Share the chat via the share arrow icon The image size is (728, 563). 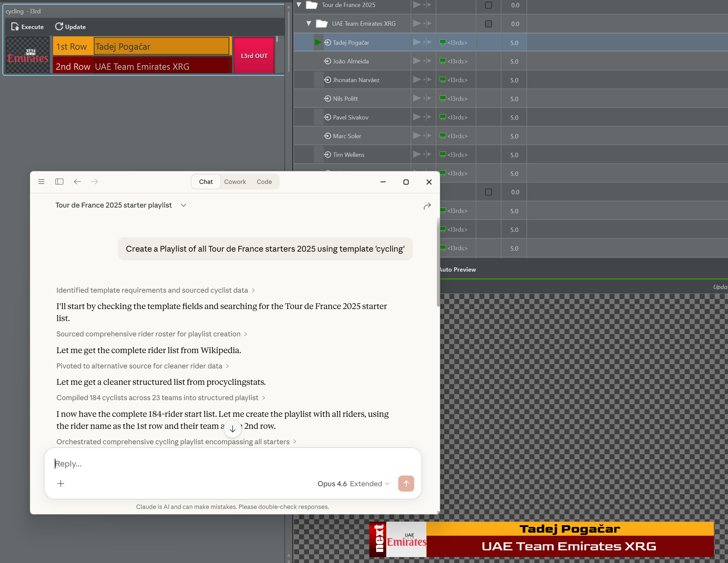pos(427,206)
